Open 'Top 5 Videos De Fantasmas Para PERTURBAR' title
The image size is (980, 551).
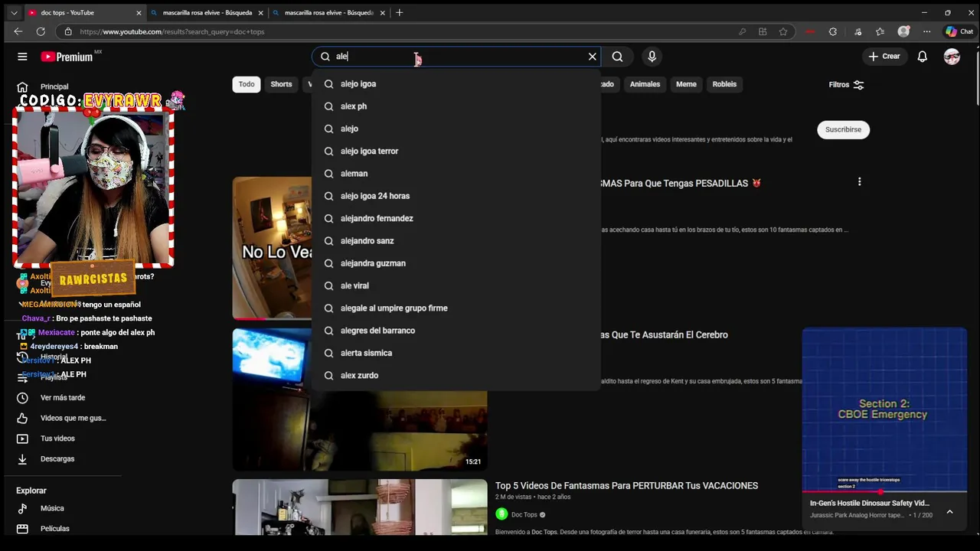coord(626,486)
